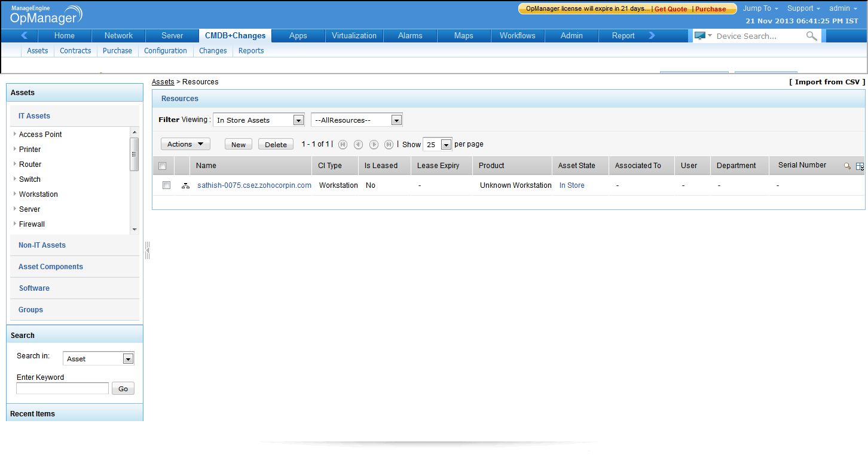868x460 pixels.
Task: Go to next page of resources
Action: (374, 144)
